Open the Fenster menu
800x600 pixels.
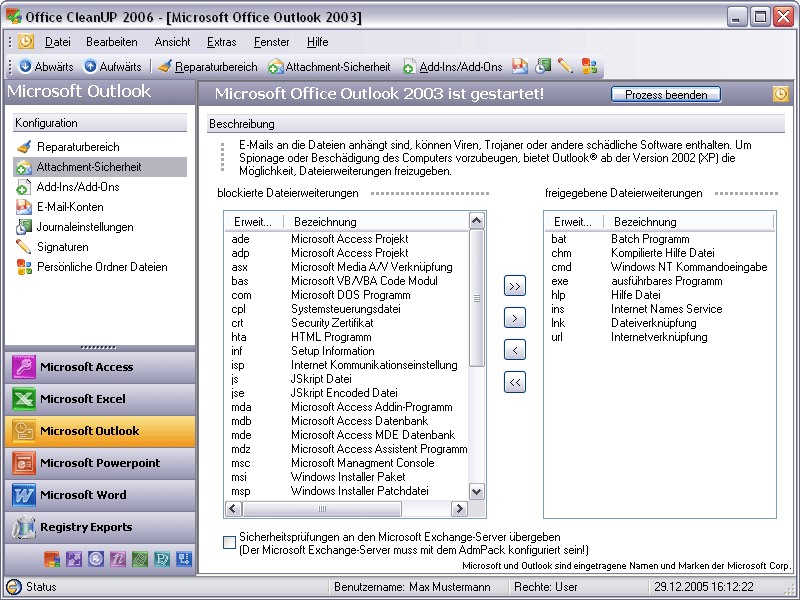(x=271, y=42)
